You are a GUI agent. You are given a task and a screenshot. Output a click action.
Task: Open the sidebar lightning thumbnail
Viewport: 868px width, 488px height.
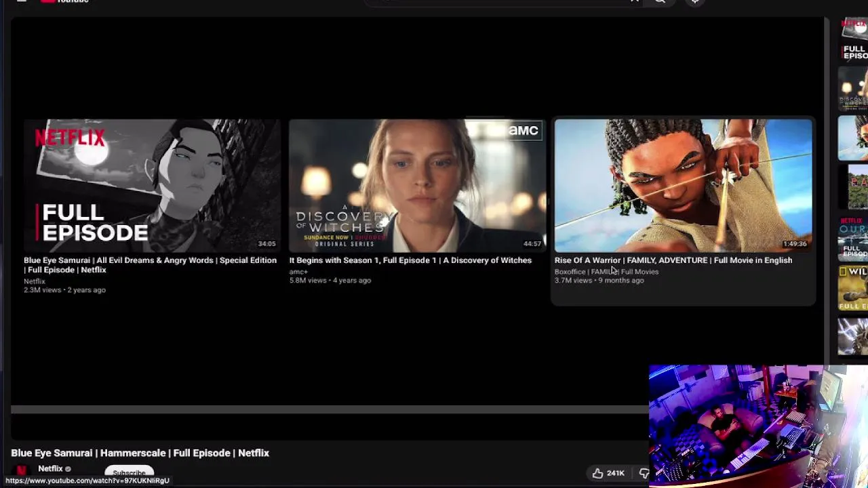pos(853,336)
